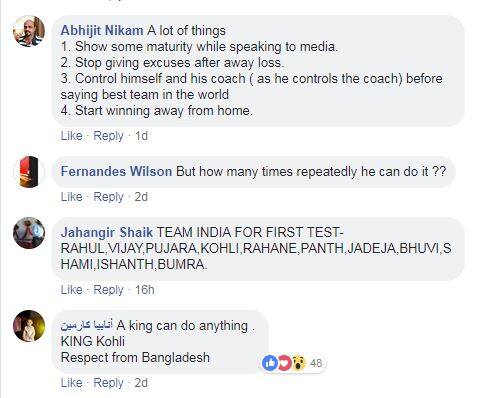This screenshot has width=494, height=398.
Task: Open Jahangir Shaik's profile name link
Action: [107, 232]
